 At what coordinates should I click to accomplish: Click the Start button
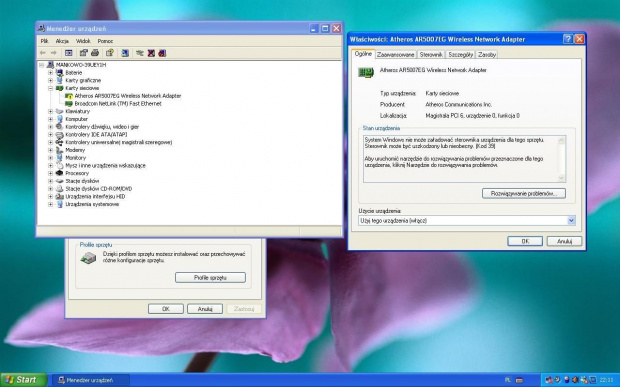(23, 380)
